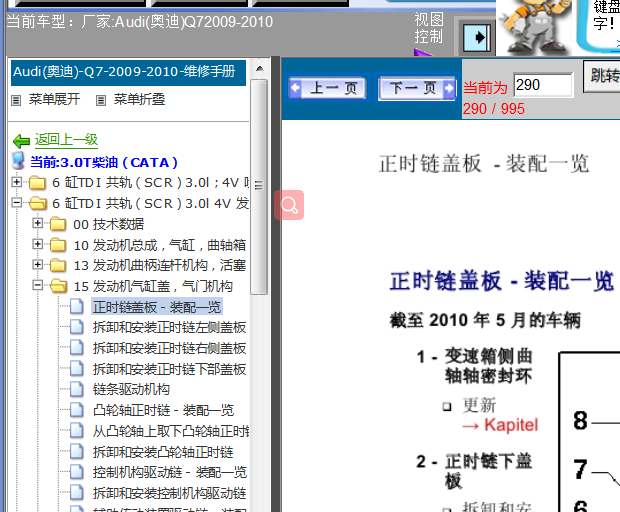The image size is (620, 512).
Task: Go to next page 下一页
Action: [x=417, y=88]
